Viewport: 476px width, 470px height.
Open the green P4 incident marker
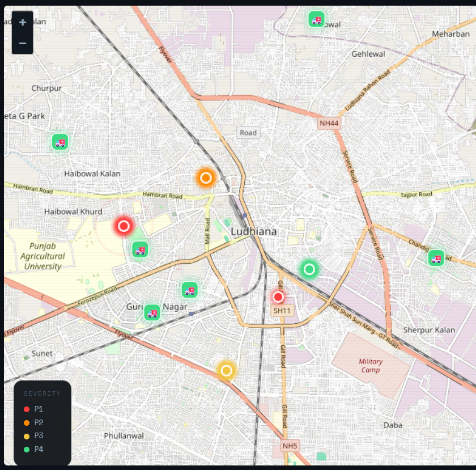click(309, 269)
